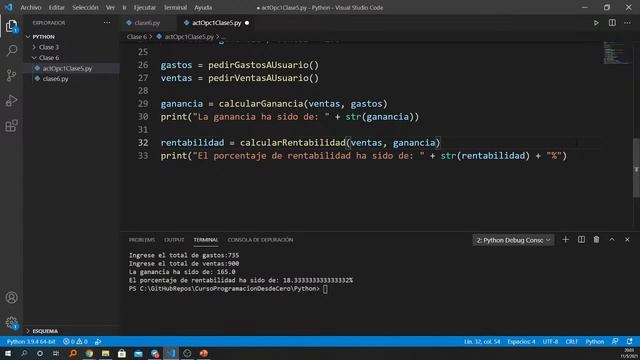The height and width of the screenshot is (360, 640).
Task: Switch to the OUTPUT panel tab
Action: [x=174, y=240]
